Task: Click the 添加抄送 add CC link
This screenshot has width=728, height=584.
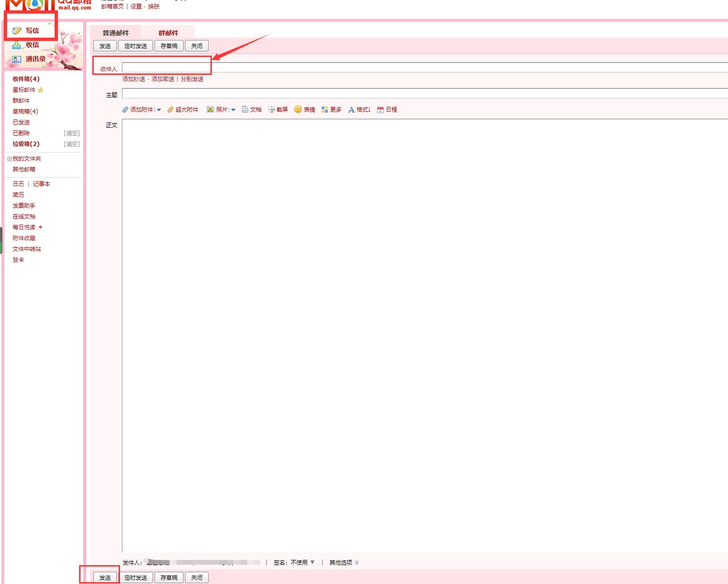Action: (134, 79)
